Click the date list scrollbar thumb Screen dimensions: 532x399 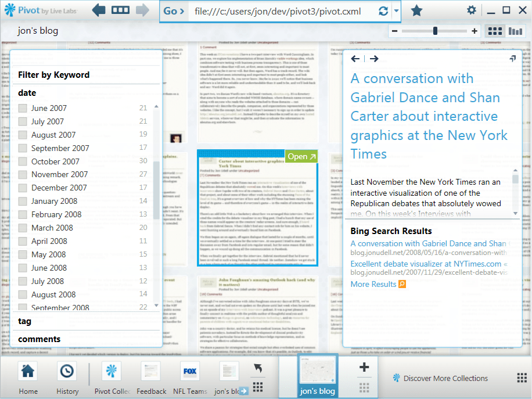156,190
